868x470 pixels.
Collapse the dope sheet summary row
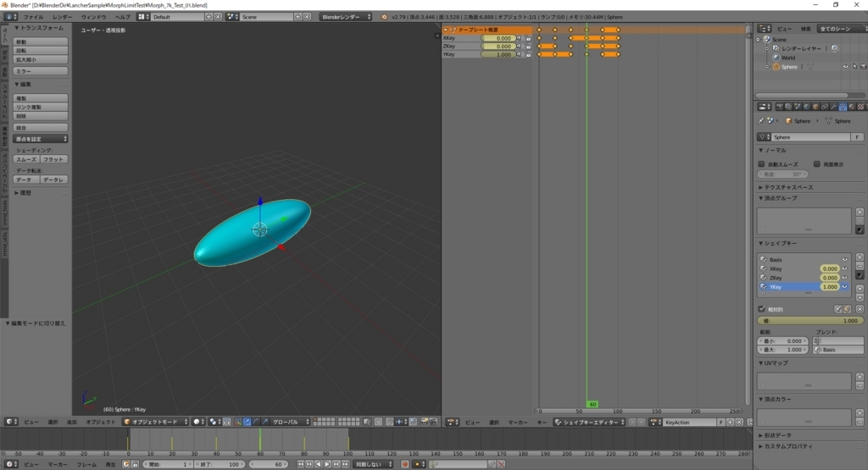tap(446, 30)
